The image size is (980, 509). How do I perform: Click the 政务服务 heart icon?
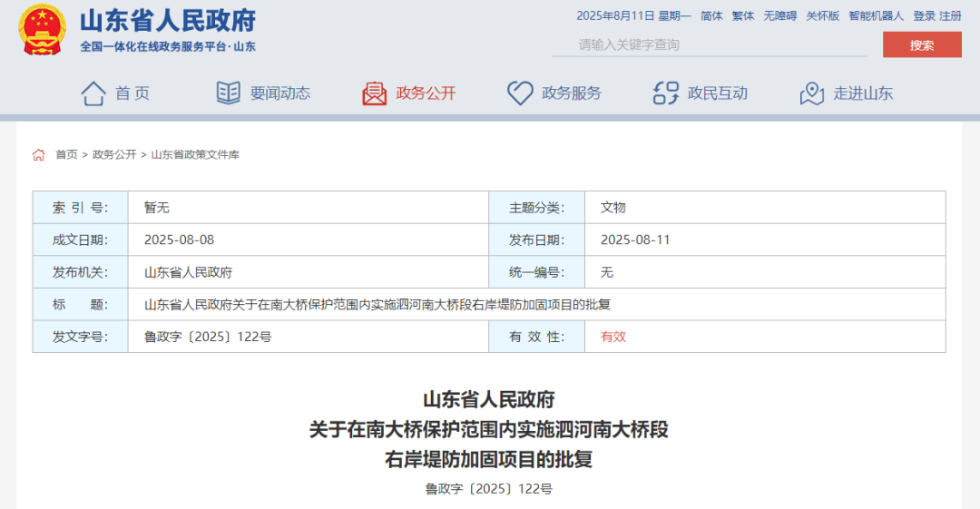pos(520,93)
